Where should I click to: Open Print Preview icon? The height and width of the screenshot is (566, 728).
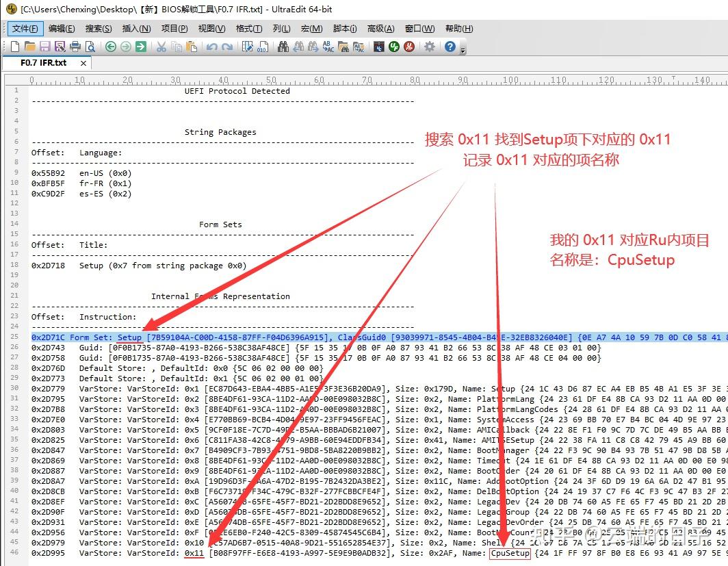90,47
